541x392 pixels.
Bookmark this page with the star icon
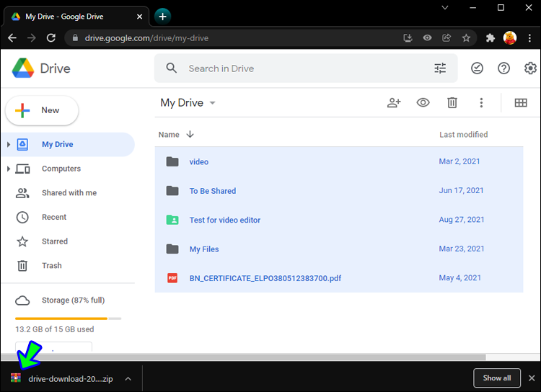(467, 37)
